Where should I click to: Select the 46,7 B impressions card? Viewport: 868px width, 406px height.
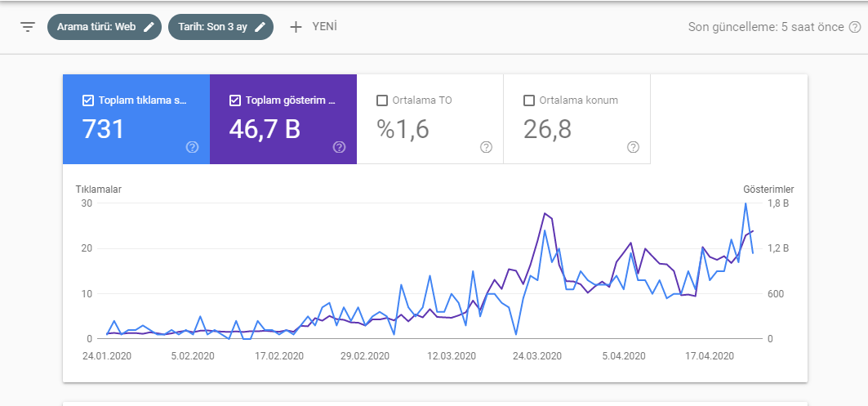pyautogui.click(x=283, y=119)
